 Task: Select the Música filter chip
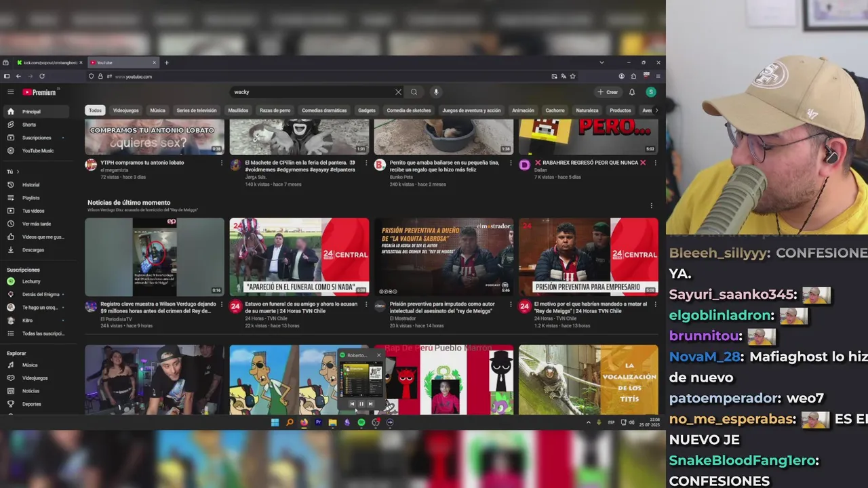click(x=157, y=110)
